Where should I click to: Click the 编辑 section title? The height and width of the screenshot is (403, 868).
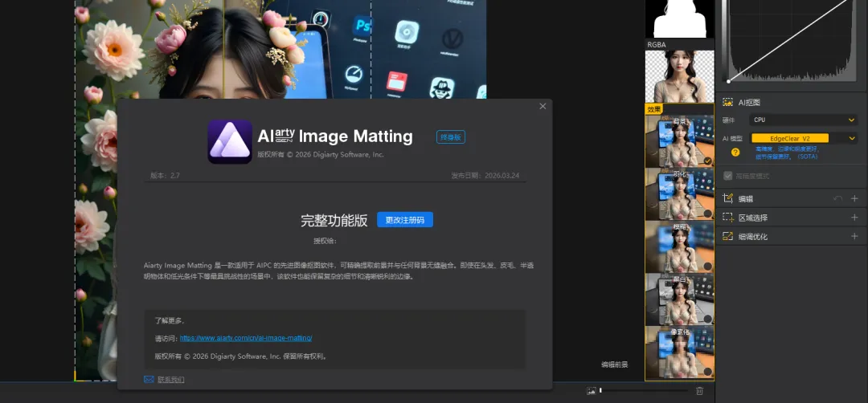(746, 199)
